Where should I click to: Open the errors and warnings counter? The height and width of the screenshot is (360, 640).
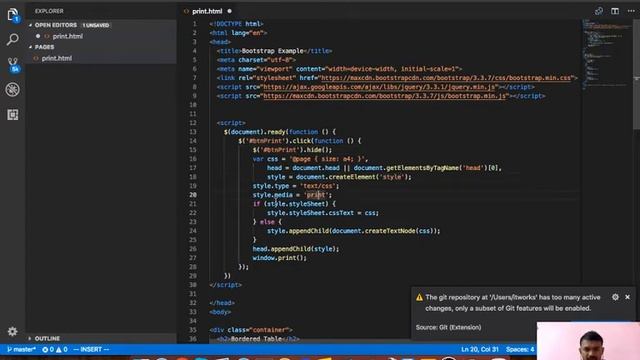55,349
